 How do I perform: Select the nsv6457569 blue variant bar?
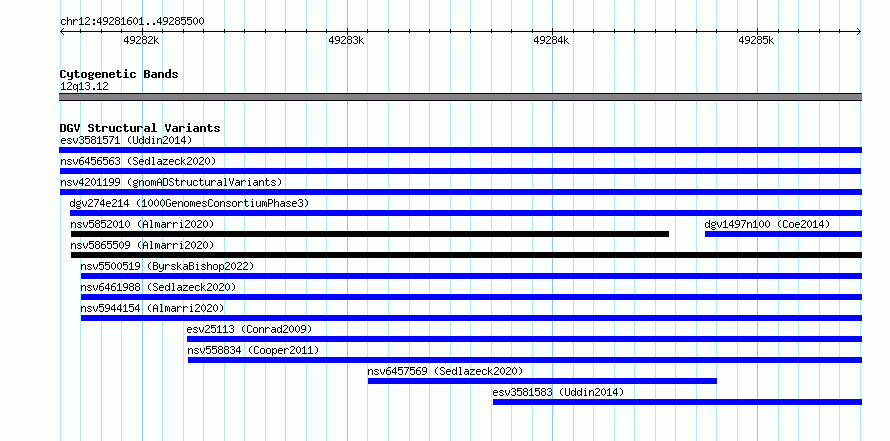(x=542, y=381)
